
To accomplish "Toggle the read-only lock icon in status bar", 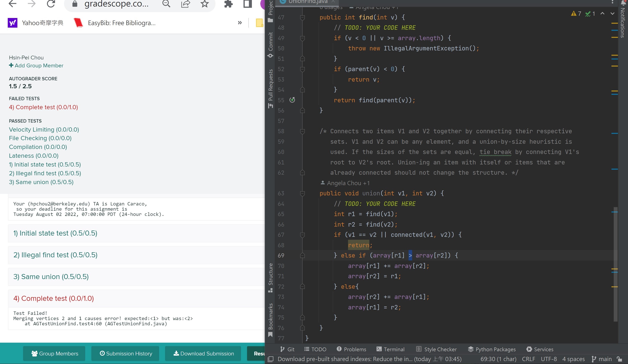I will point(619,359).
